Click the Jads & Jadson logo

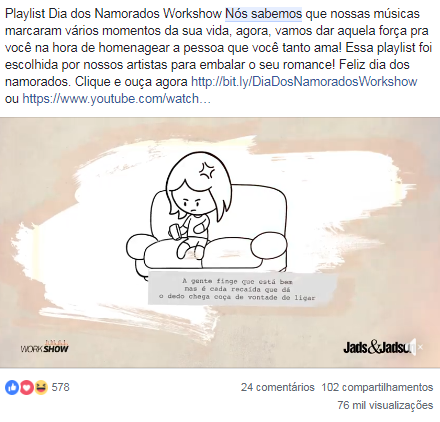pyautogui.click(x=377, y=347)
